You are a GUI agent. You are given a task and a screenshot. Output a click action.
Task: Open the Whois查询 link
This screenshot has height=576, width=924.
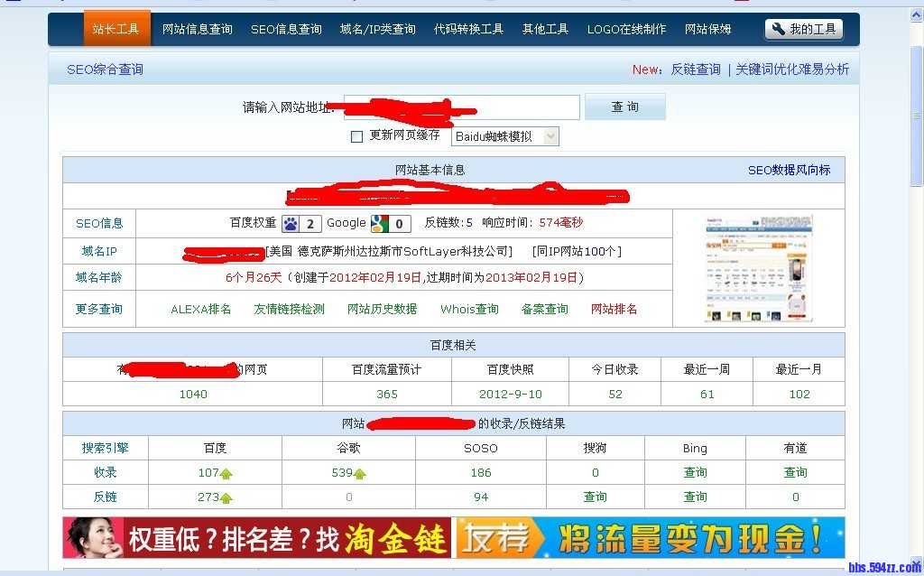468,309
